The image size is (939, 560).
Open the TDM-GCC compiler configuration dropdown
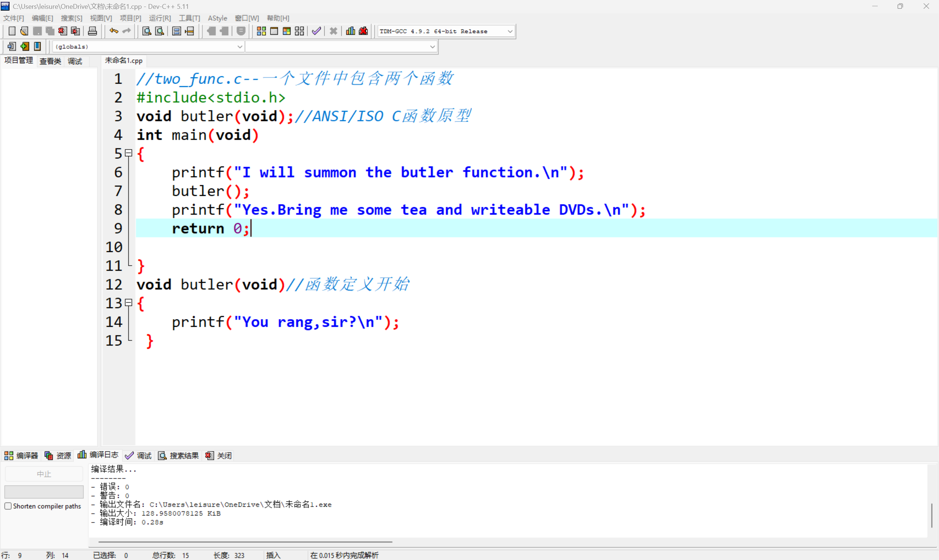click(x=510, y=31)
